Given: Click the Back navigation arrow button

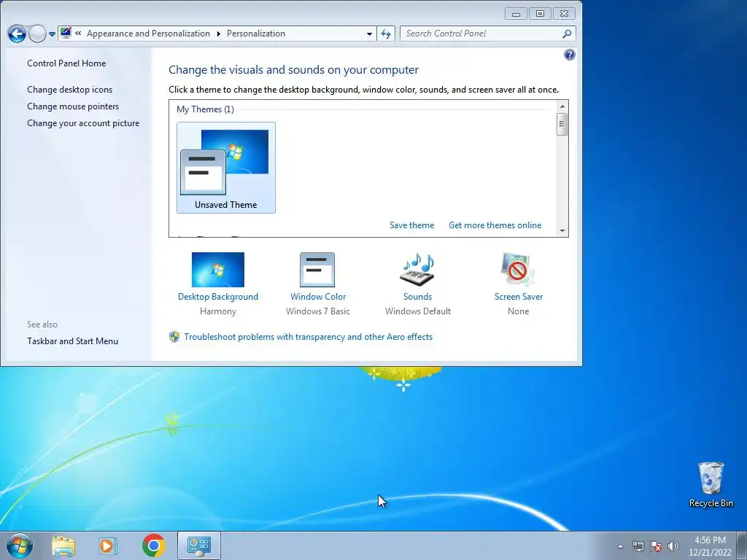Looking at the screenshot, I should tap(17, 34).
